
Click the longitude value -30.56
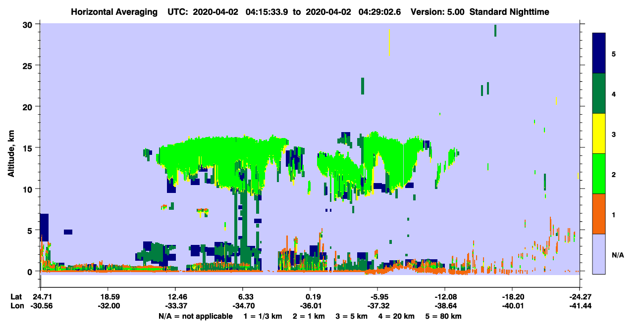(x=41, y=306)
